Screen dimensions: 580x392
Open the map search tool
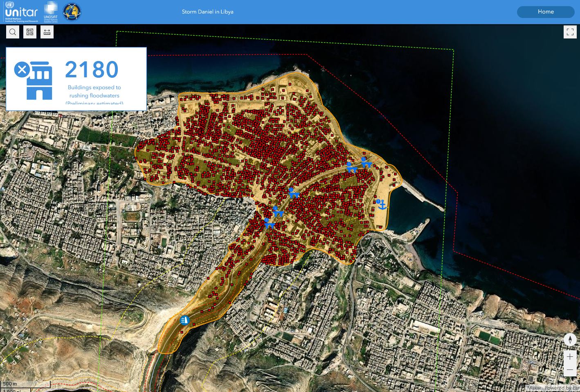tap(13, 32)
